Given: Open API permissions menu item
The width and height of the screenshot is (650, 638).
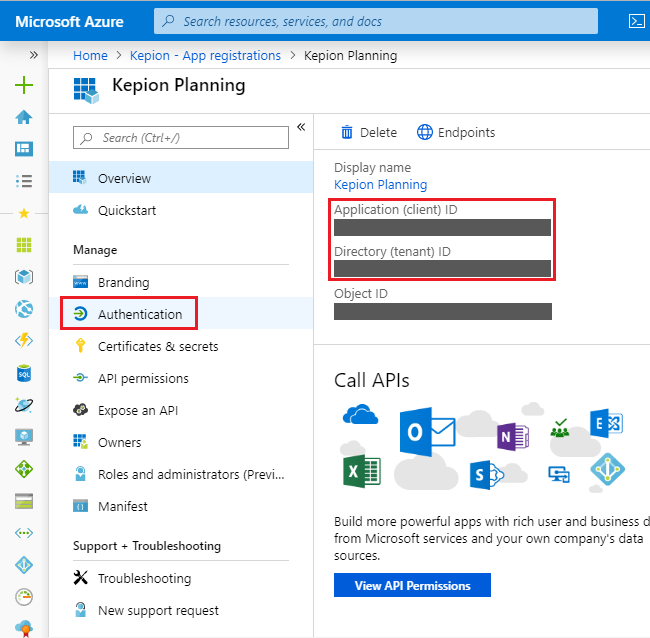Looking at the screenshot, I should [x=181, y=378].
